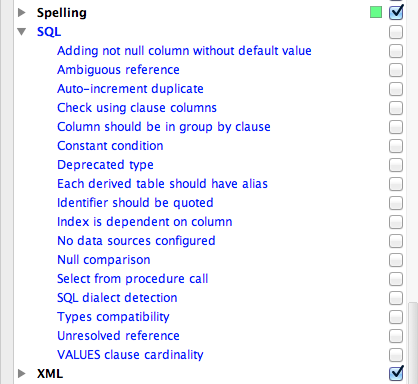Select Each derived table should have alias
Viewport: 418px width, 384px height.
(162, 184)
